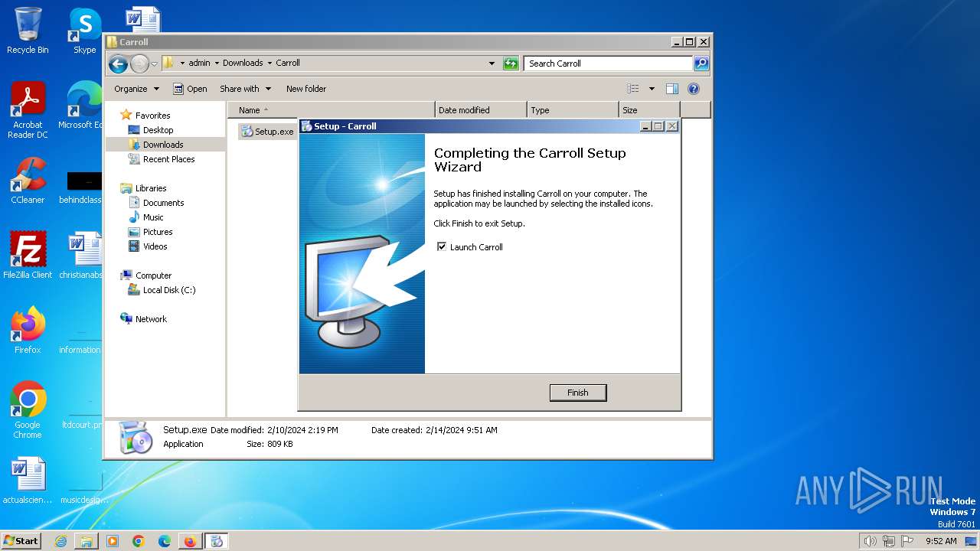Open Windows Media Player taskbar icon
The height and width of the screenshot is (551, 980).
click(113, 541)
